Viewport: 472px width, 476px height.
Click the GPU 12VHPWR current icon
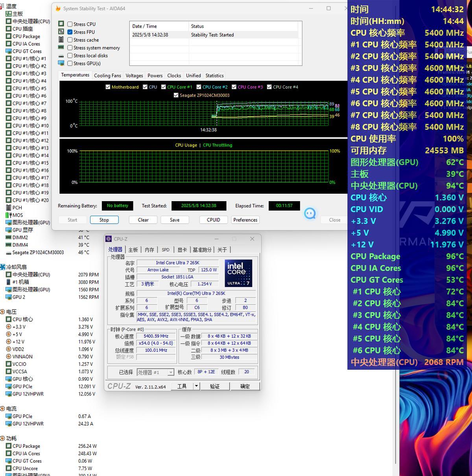(9, 424)
